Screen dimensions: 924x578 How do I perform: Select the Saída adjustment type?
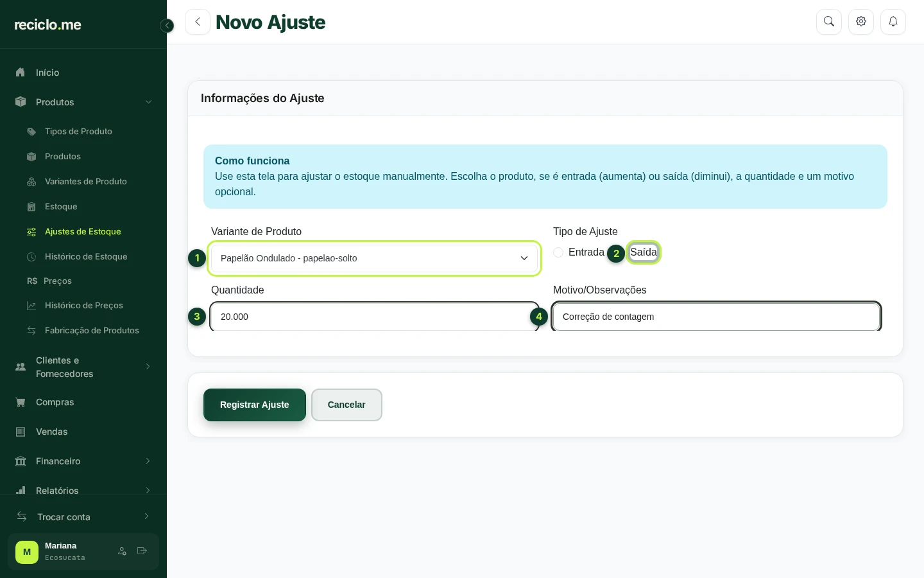pos(644,252)
